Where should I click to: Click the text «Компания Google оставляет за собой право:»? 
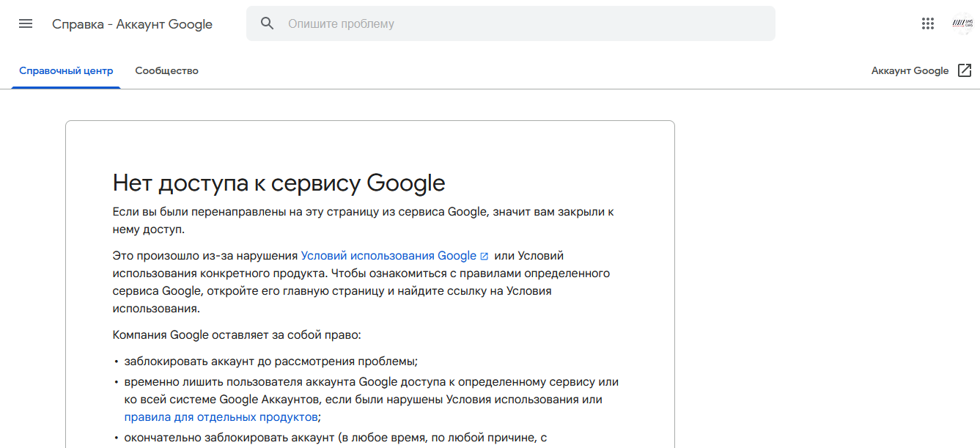click(x=237, y=335)
